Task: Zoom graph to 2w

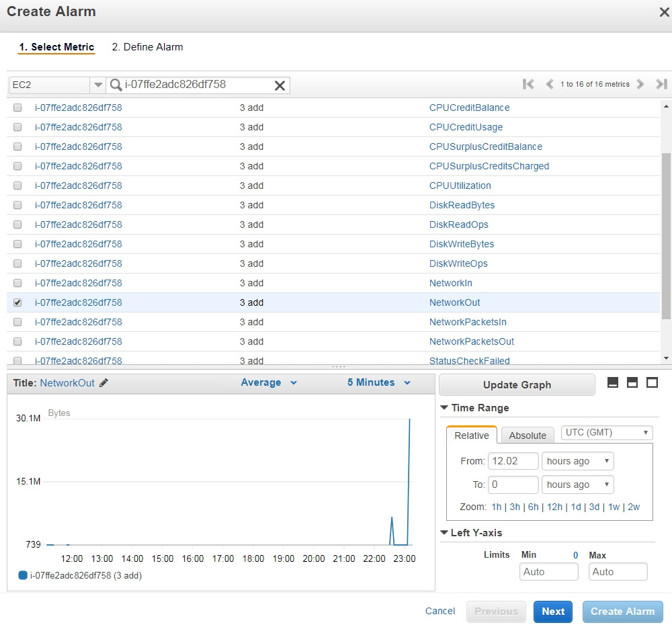Action: coord(634,507)
